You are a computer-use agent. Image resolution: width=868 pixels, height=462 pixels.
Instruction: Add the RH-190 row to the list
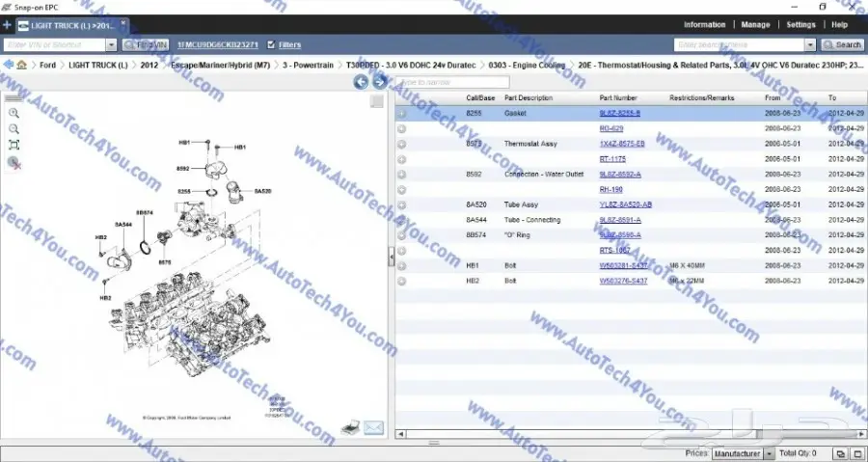coord(402,190)
